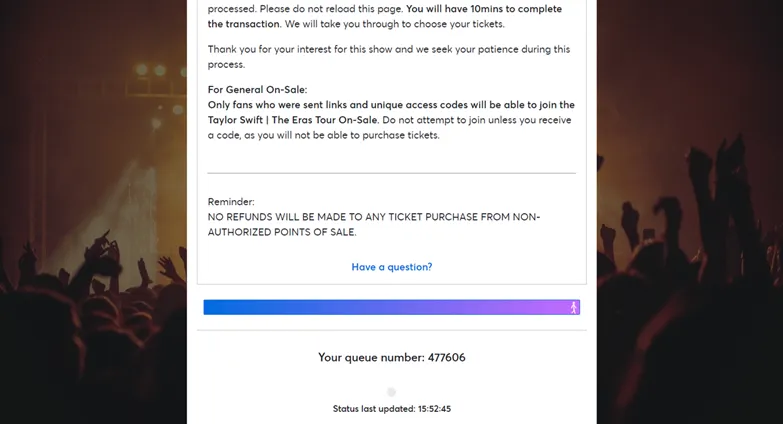Click the "For General On-Sale:" heading
The width and height of the screenshot is (783, 424).
click(x=257, y=90)
